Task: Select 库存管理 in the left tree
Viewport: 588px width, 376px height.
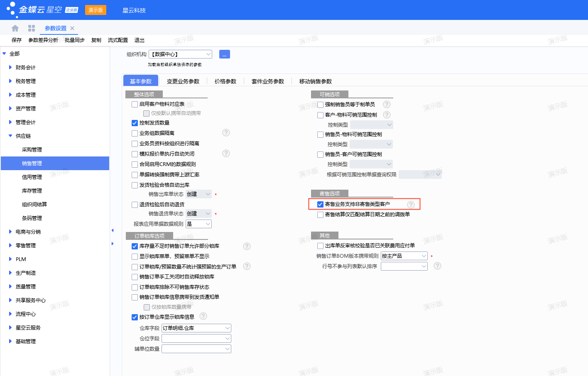Action: (x=32, y=191)
